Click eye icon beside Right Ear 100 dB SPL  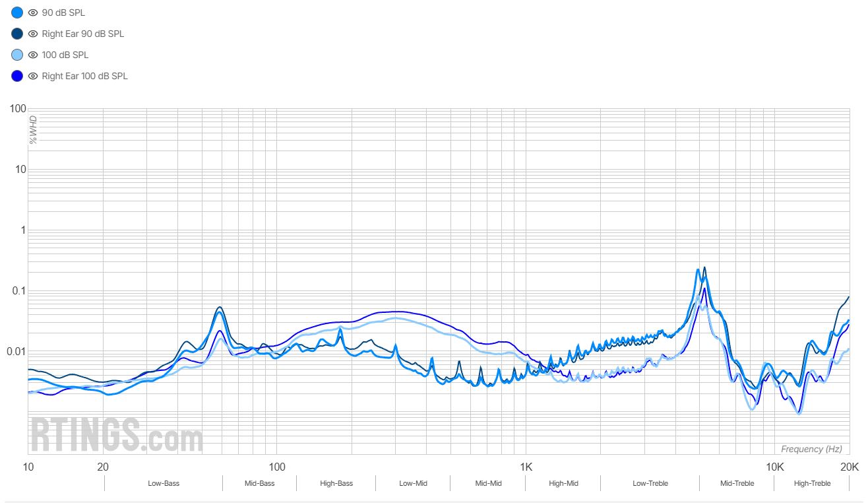pyautogui.click(x=33, y=76)
